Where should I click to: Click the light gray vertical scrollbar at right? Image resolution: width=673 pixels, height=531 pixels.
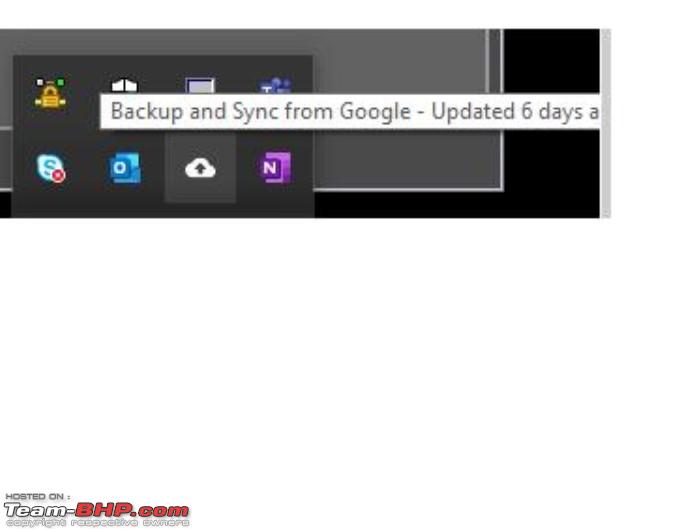(x=606, y=123)
